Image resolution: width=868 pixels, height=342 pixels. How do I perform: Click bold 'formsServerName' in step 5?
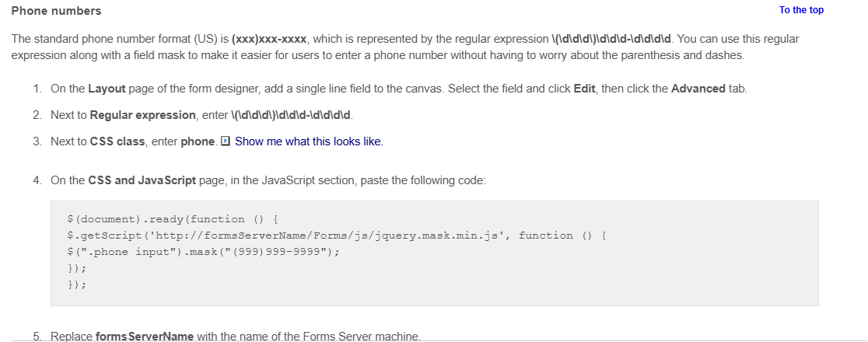pos(145,337)
